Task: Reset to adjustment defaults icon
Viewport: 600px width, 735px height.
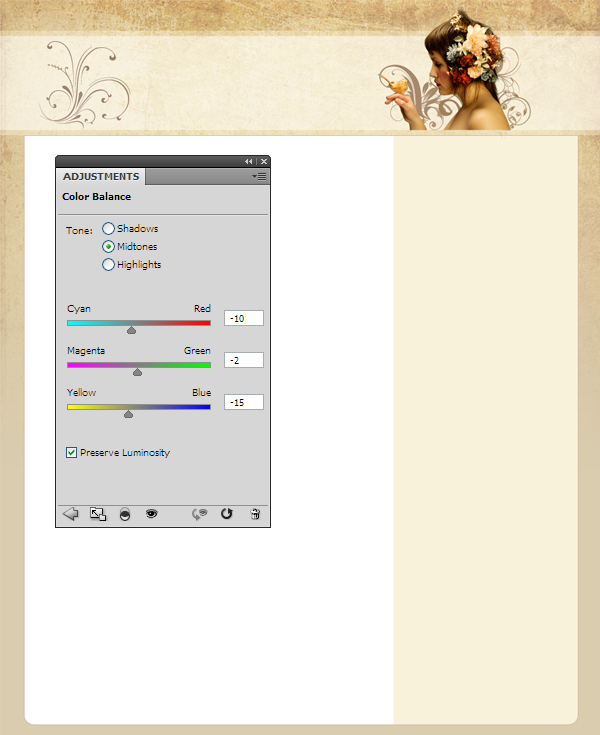Action: click(x=227, y=514)
